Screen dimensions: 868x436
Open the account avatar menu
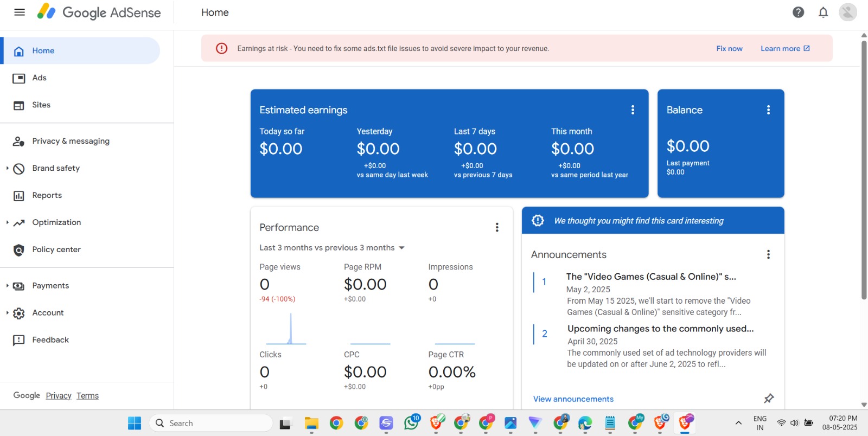point(847,12)
